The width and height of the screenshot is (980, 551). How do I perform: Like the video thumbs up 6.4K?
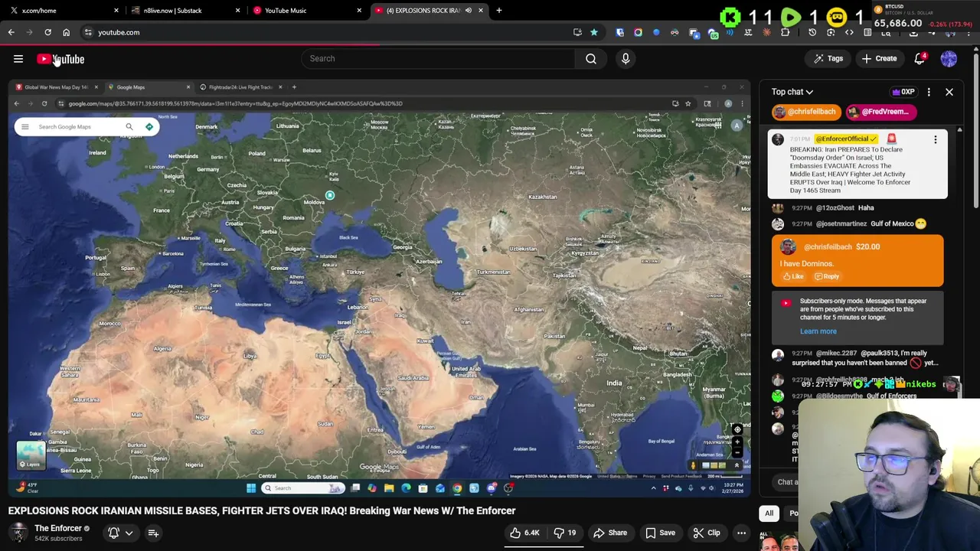coord(524,533)
